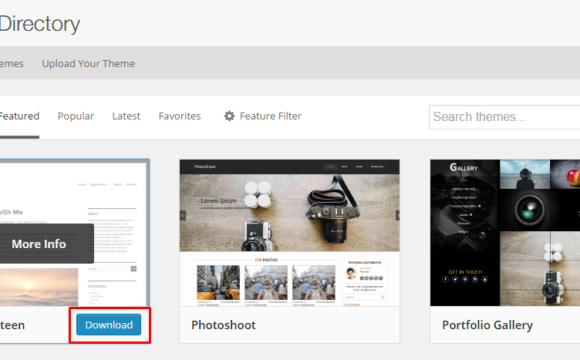The image size is (580, 360).
Task: Switch to the Latest themes tab
Action: click(x=126, y=116)
